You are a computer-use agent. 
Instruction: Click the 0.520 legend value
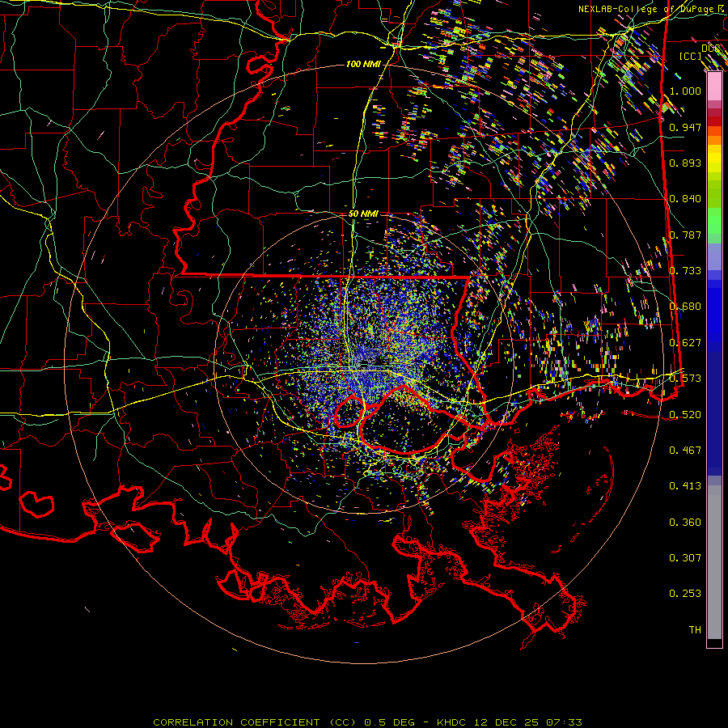(x=685, y=415)
